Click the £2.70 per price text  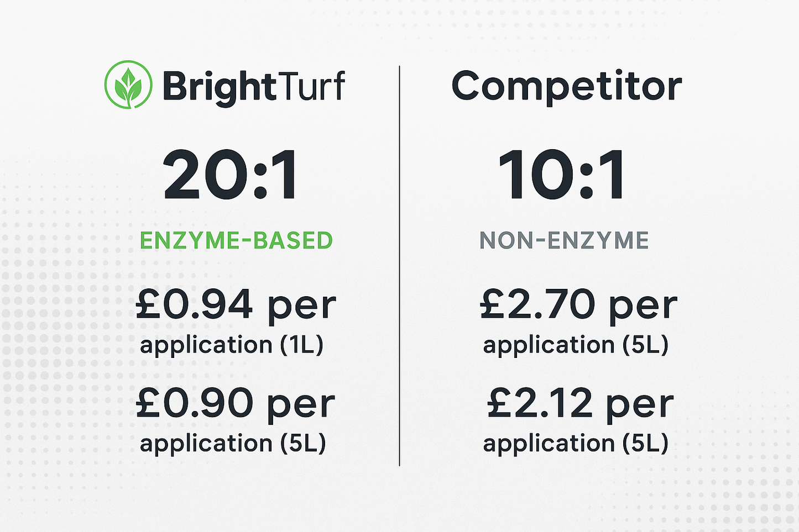(x=578, y=305)
